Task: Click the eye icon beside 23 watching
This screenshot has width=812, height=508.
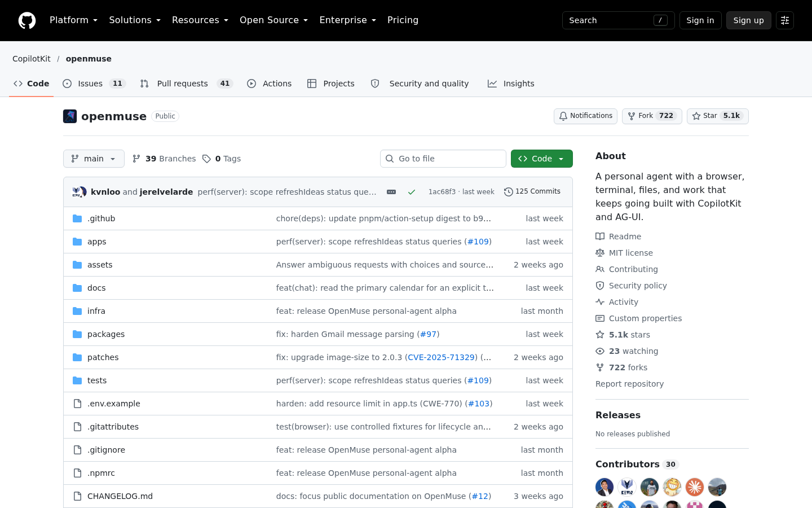Action: (x=600, y=351)
